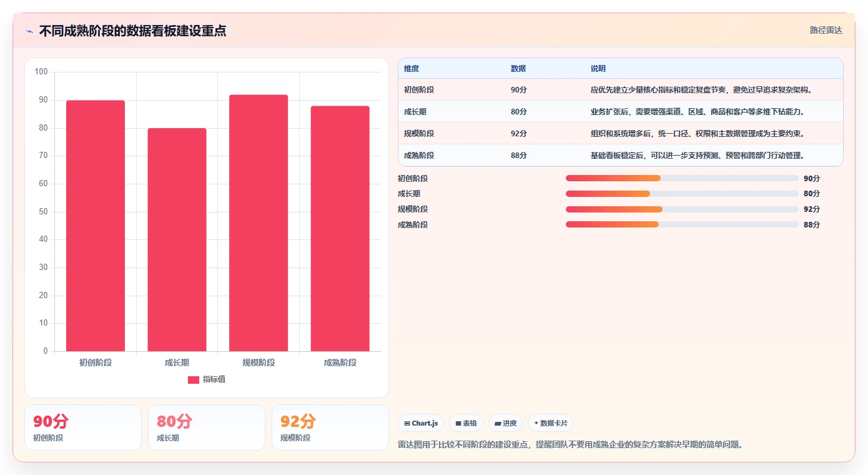Click the 进度 tag chip
This screenshot has height=475, width=868.
pyautogui.click(x=505, y=423)
